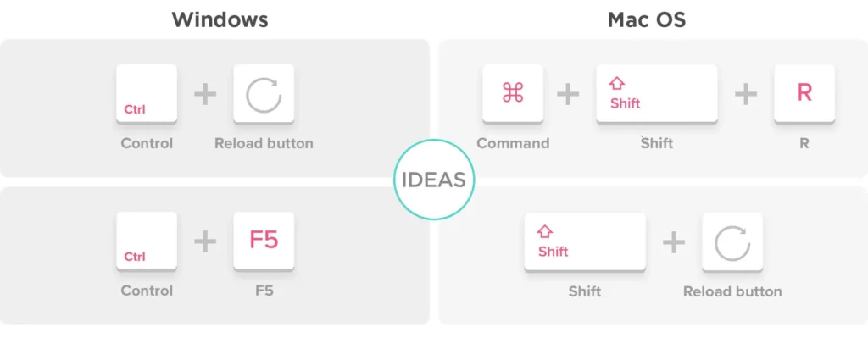The height and width of the screenshot is (338, 868).
Task: Click the F5 key icon
Action: click(264, 241)
